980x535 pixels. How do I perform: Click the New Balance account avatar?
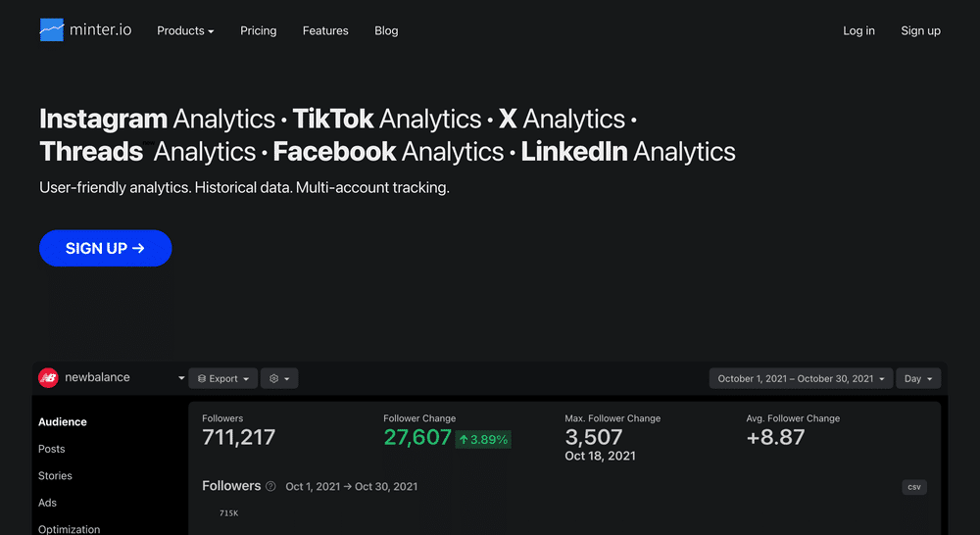48,377
